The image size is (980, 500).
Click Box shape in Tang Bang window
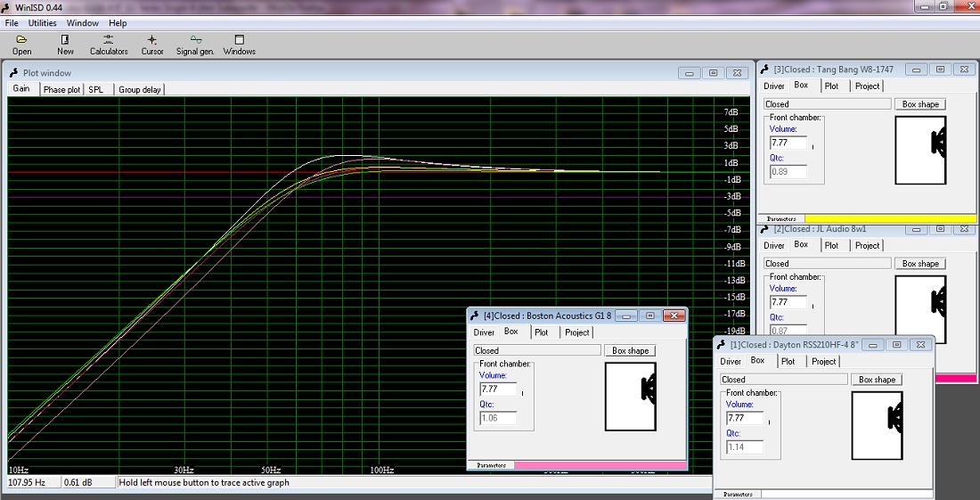(x=920, y=104)
